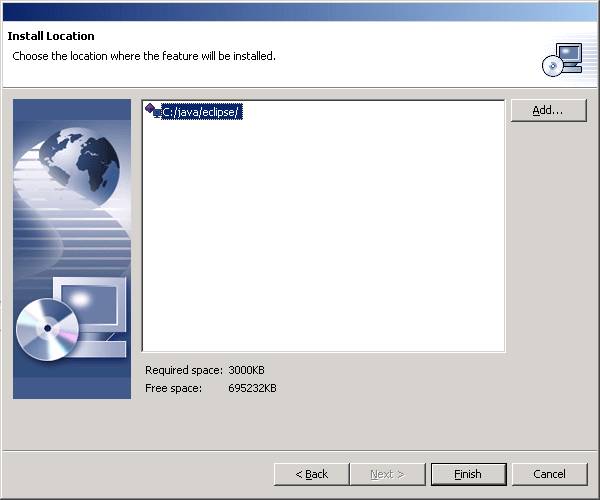
Task: Click the monitor graphic in the left banner
Action: pyautogui.click(x=92, y=305)
